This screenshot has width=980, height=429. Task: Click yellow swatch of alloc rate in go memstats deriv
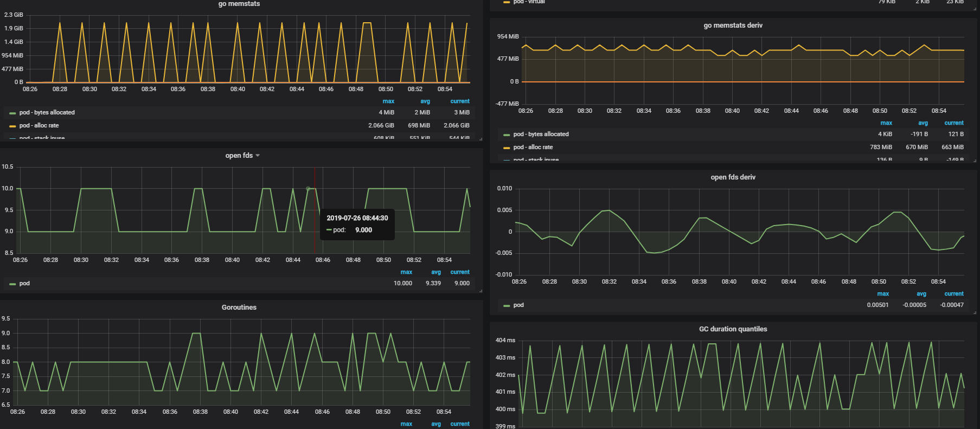tap(507, 148)
